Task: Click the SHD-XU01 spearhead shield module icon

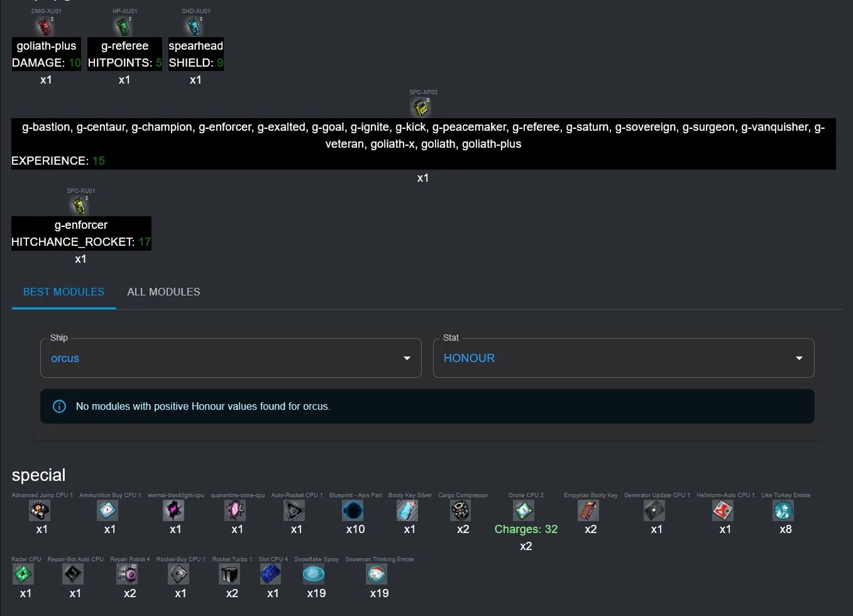Action: tap(195, 26)
